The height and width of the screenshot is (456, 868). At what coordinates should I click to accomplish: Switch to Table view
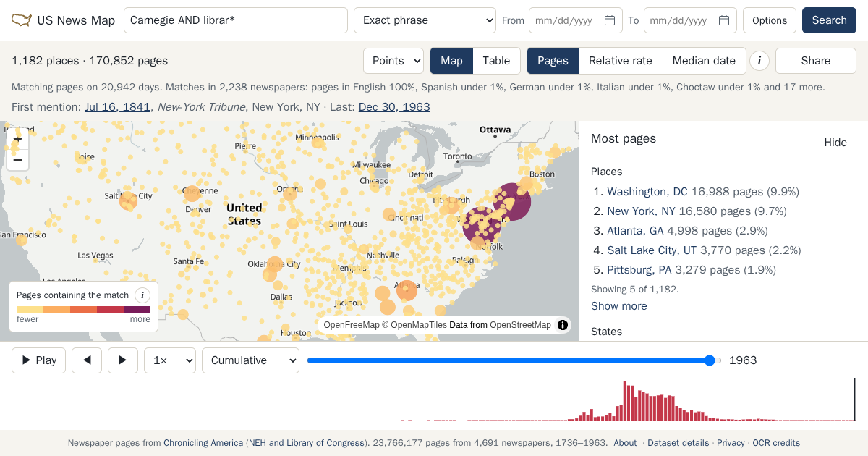pos(496,61)
